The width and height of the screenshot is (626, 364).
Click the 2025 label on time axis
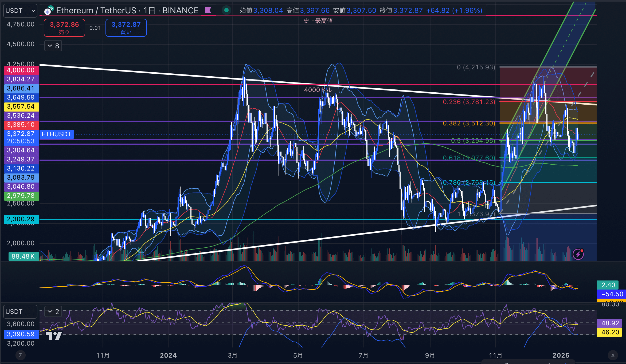[561, 355]
